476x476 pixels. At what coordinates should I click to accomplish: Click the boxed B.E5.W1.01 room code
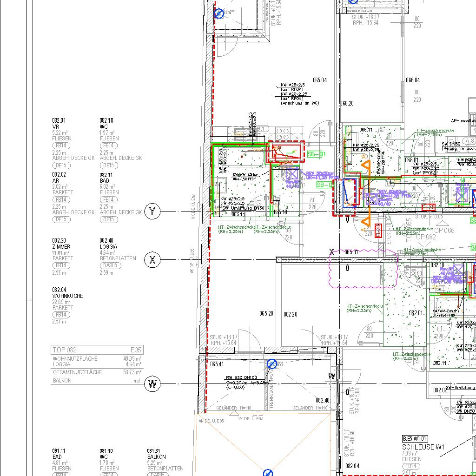click(x=415, y=438)
